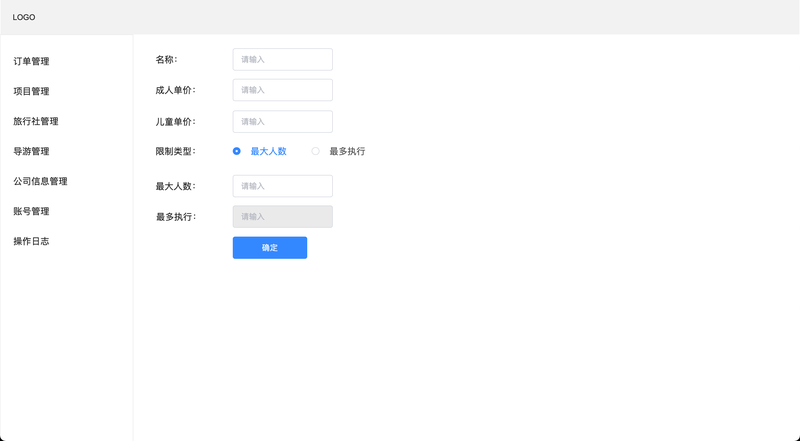Select 旅行社管理 in the sidebar
This screenshot has width=800, height=441.
(x=36, y=121)
